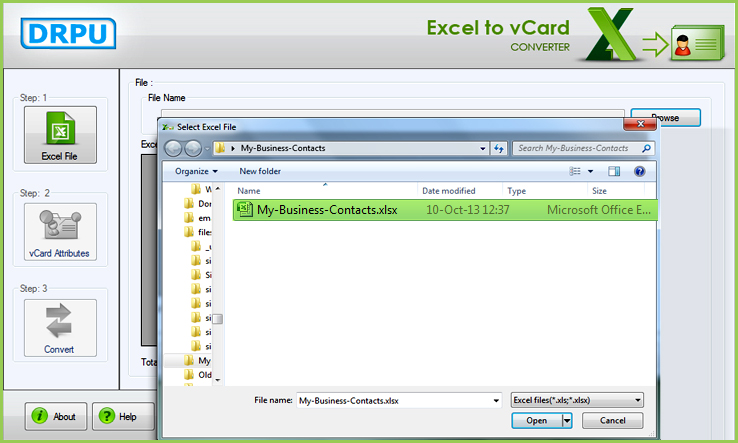Click the search magnifier icon
Viewport: 738px width, 443px height.
pos(647,148)
